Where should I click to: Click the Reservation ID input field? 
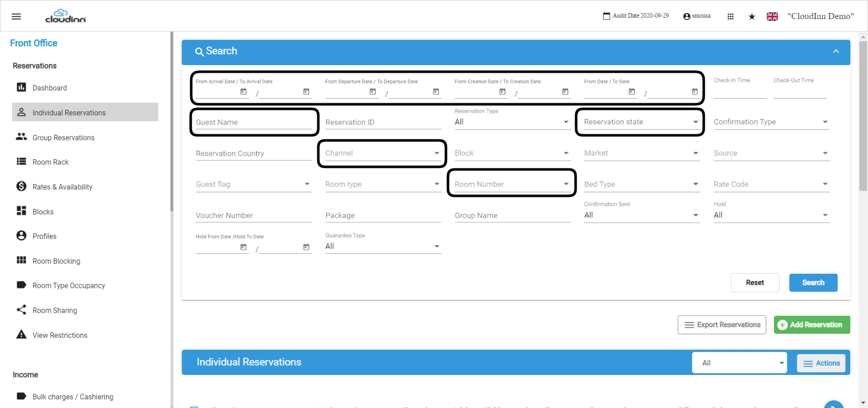point(383,122)
